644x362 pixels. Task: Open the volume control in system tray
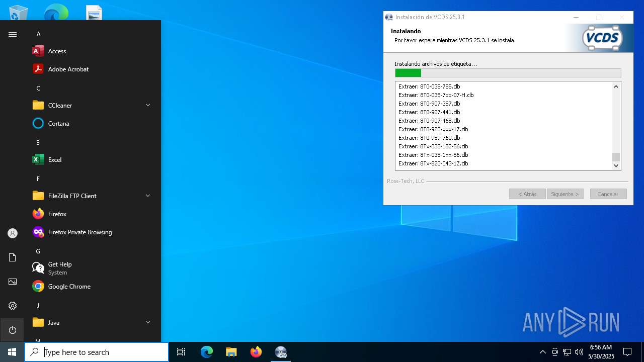[x=579, y=352]
